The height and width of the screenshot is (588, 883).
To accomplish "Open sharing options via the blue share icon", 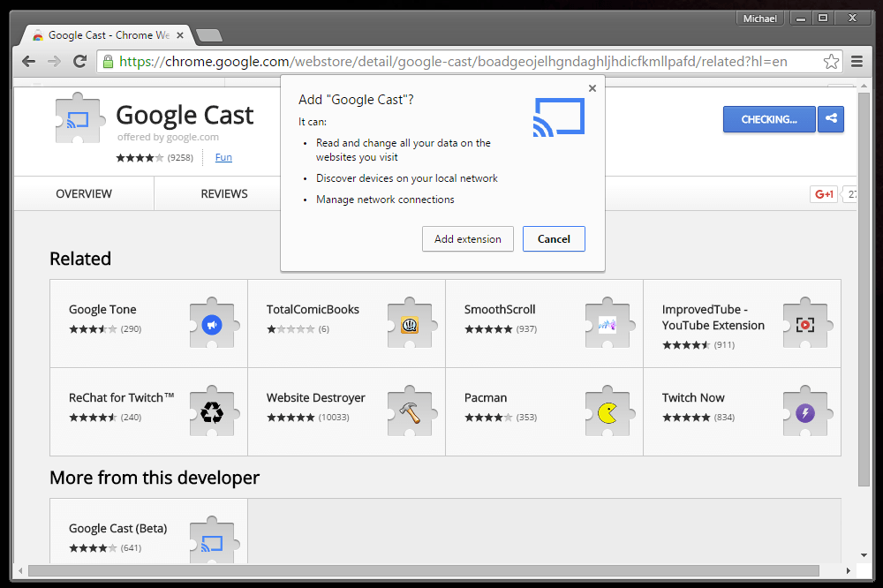I will (830, 118).
